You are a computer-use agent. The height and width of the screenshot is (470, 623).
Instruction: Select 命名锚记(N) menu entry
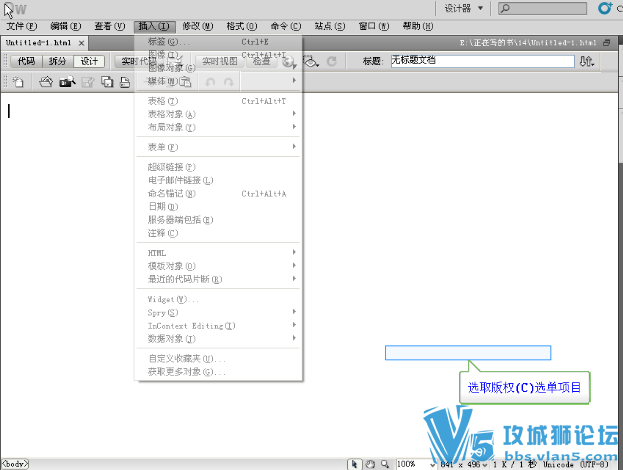pyautogui.click(x=218, y=193)
